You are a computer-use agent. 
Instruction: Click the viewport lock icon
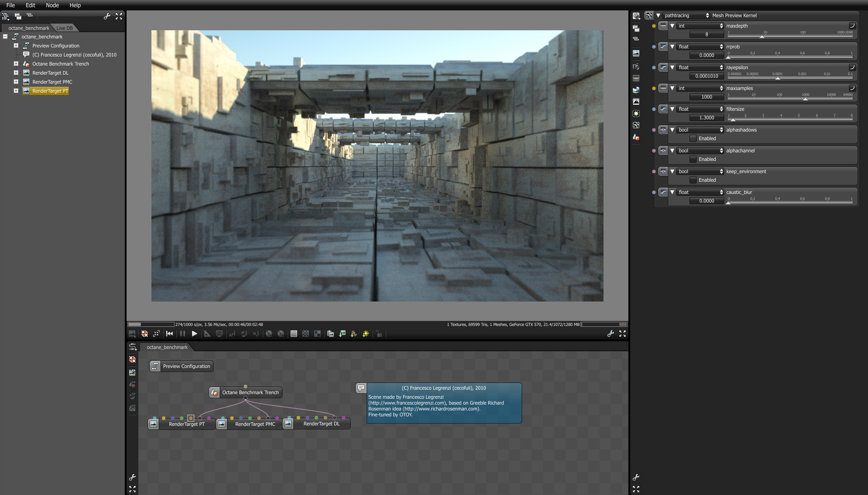tap(379, 334)
